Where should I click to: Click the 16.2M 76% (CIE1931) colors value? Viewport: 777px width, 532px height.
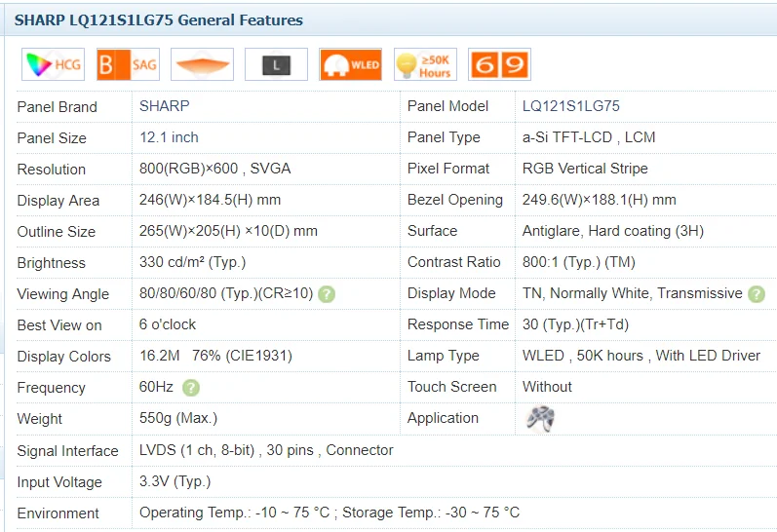click(x=215, y=356)
